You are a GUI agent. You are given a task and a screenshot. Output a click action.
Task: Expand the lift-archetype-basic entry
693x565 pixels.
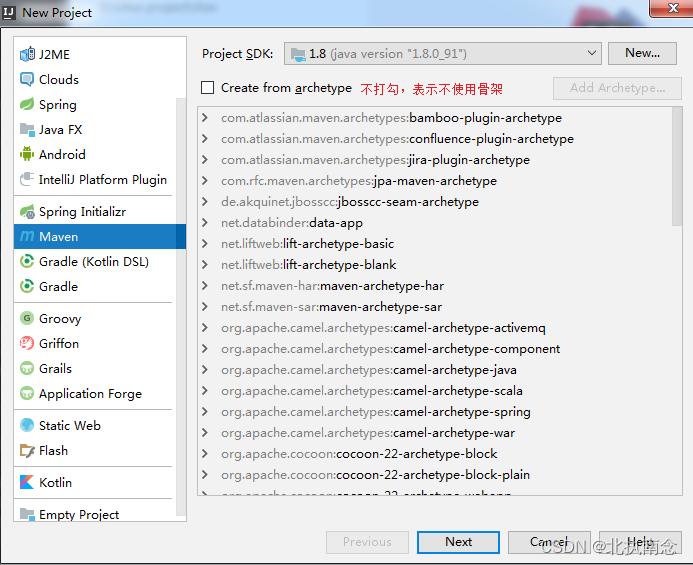205,244
